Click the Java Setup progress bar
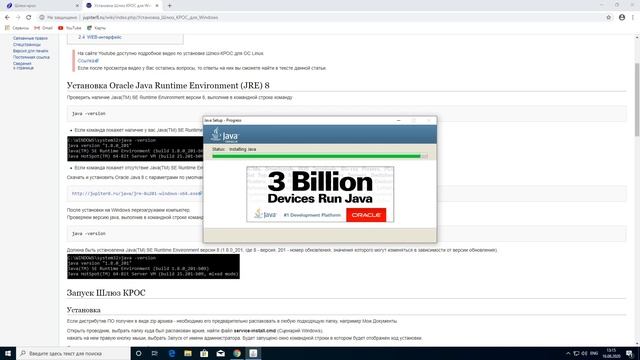 [x=320, y=156]
